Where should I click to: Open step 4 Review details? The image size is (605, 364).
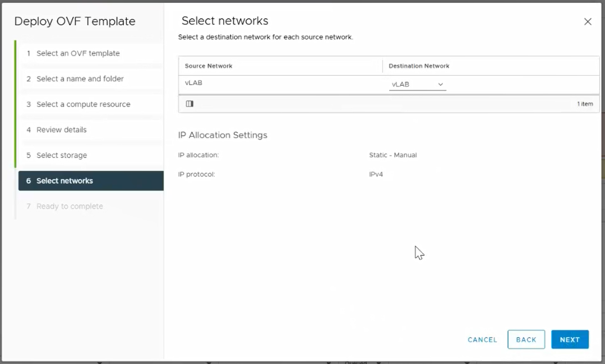(x=62, y=130)
